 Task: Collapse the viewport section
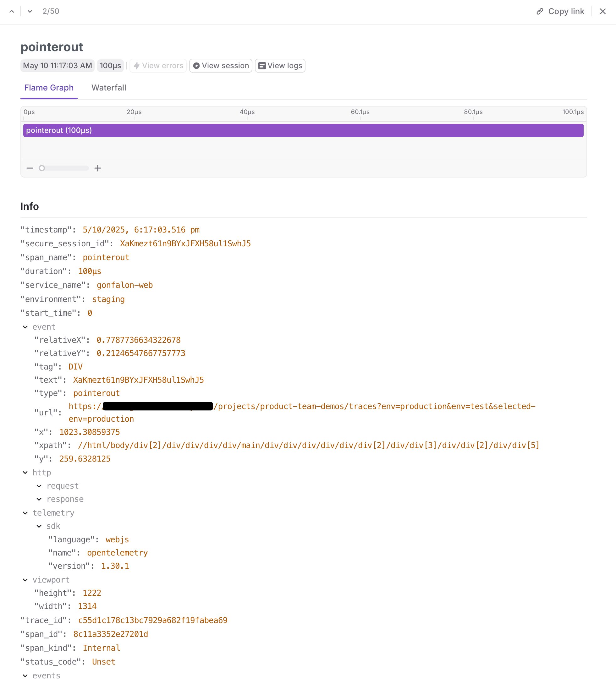click(25, 580)
